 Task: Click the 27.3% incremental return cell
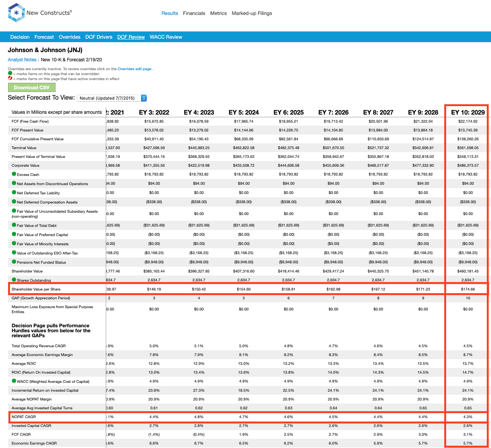pos(199,390)
